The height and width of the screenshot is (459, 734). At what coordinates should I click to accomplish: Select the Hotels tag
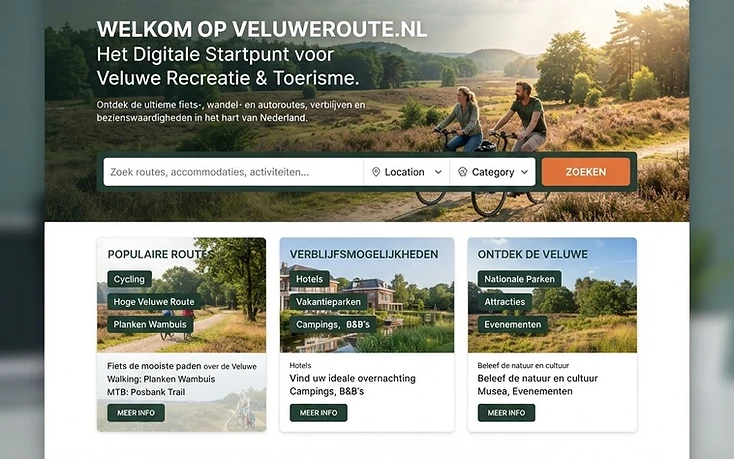click(309, 279)
